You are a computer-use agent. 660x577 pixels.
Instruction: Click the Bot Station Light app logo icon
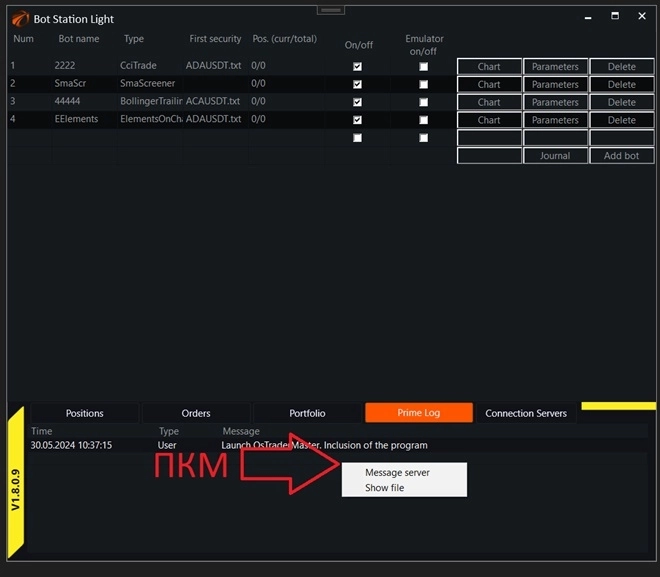pyautogui.click(x=20, y=19)
